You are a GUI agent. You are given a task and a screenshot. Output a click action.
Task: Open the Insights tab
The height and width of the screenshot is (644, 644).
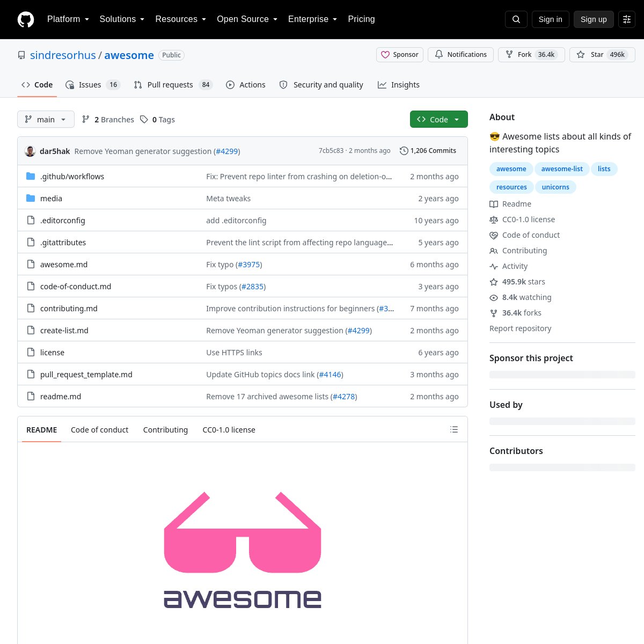pos(399,85)
